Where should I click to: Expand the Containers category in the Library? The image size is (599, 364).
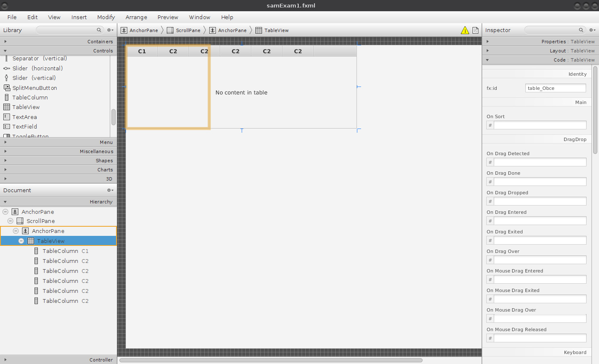coord(5,41)
